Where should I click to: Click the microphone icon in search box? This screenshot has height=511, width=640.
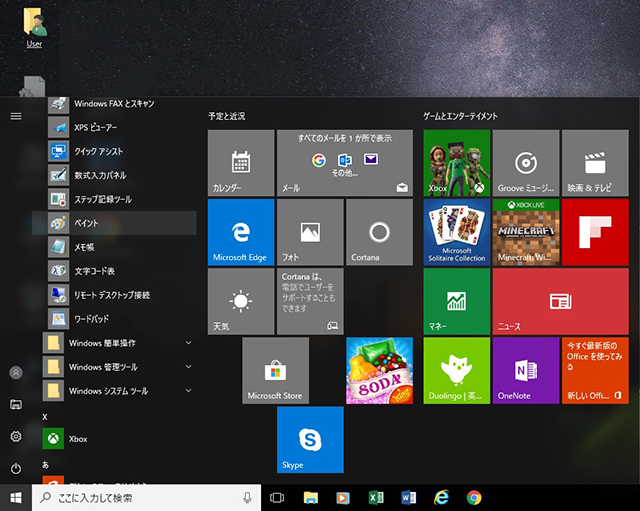click(x=247, y=497)
